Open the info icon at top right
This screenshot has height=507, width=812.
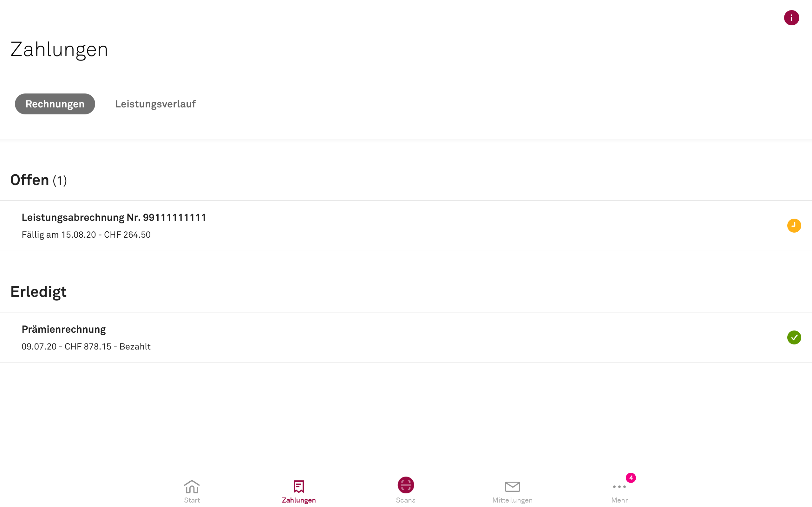(x=791, y=18)
